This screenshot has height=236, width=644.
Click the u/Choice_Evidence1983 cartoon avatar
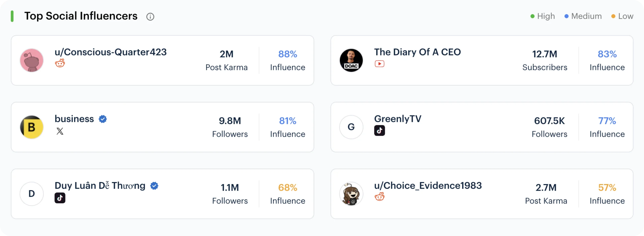[351, 194]
